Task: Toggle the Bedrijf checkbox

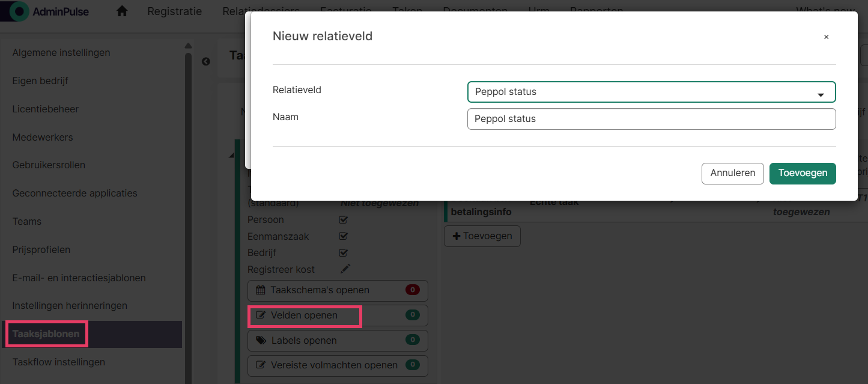Action: pyautogui.click(x=344, y=252)
